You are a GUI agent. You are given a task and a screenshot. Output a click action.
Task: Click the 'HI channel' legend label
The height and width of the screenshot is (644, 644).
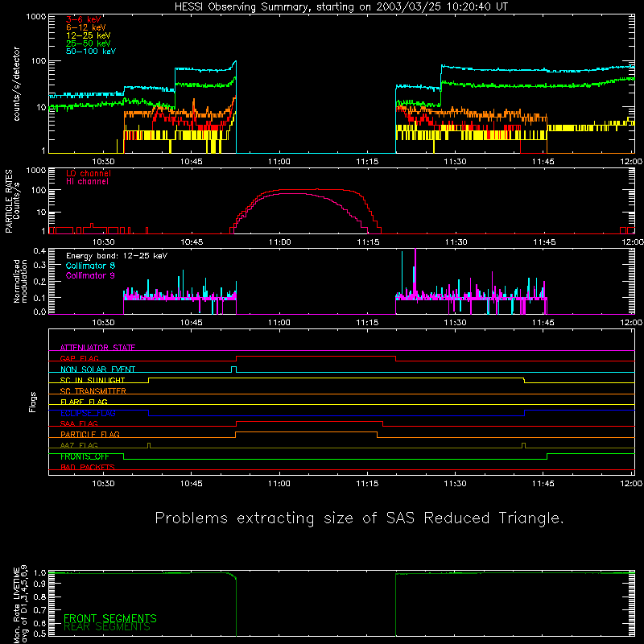87,182
